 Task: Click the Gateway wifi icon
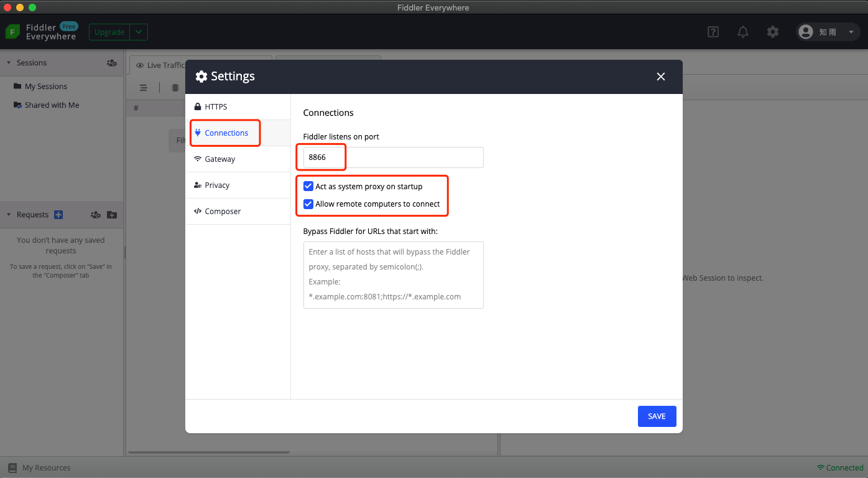coord(198,159)
